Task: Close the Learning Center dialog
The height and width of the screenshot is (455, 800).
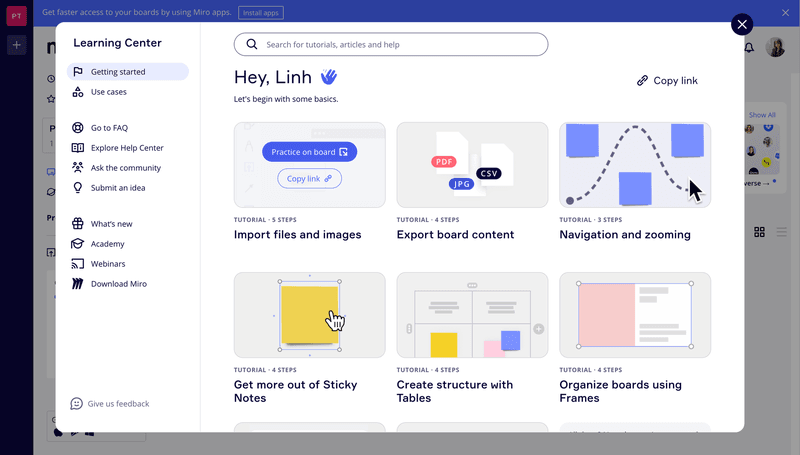Action: point(742,24)
